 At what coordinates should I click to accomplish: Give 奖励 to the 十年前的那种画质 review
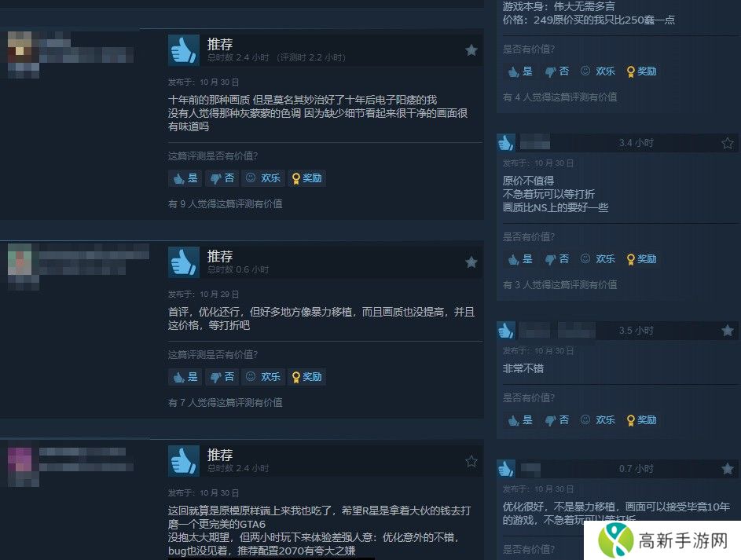tap(306, 178)
